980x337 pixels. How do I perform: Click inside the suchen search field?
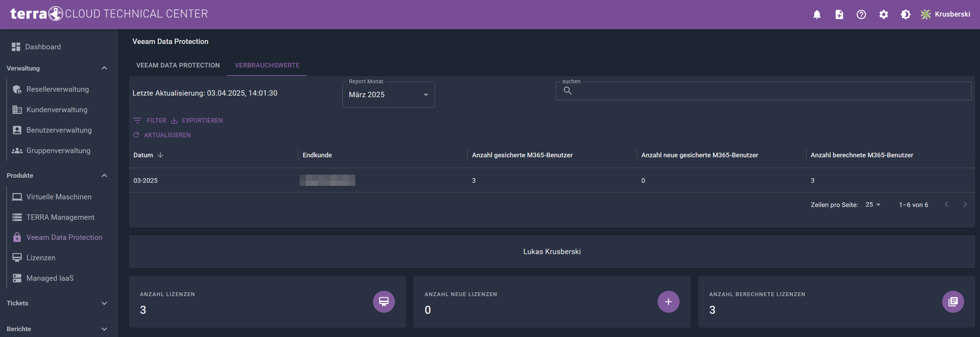(764, 91)
